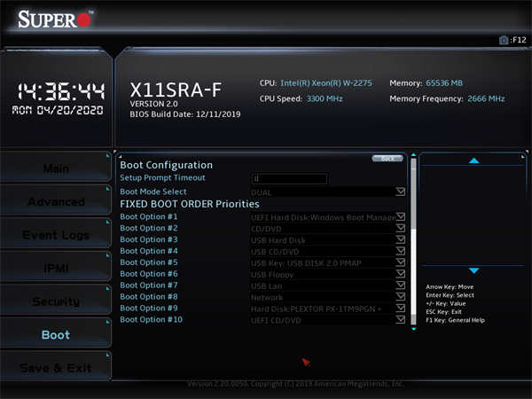This screenshot has height=399, width=532.
Task: Open the Advanced menu tab
Action: click(56, 201)
